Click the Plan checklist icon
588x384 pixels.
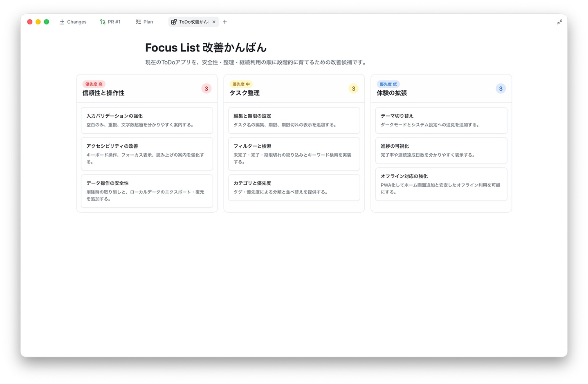[x=138, y=22]
